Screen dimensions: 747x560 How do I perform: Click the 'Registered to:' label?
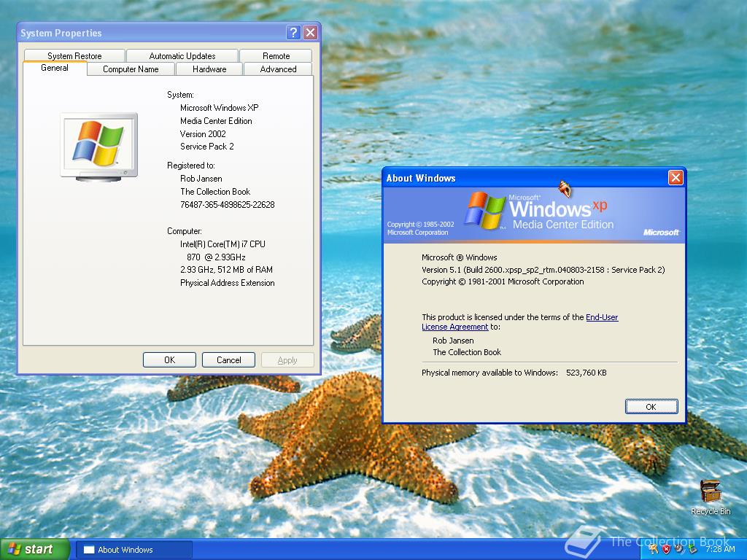point(191,166)
